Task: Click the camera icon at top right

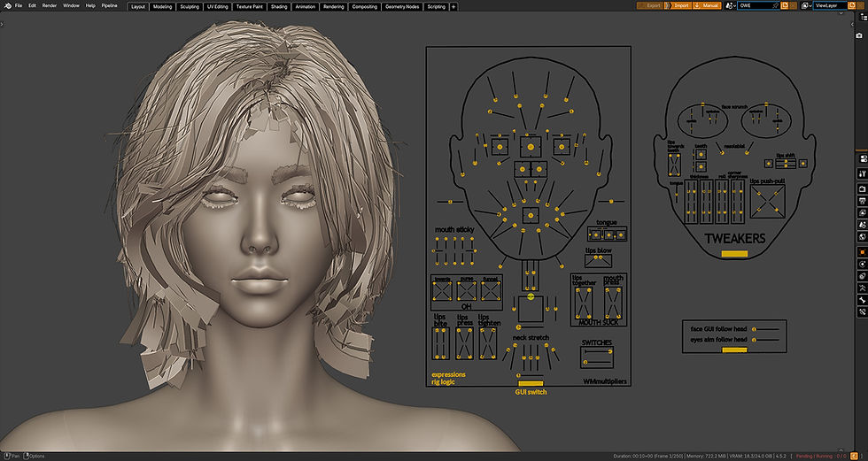Action: click(858, 35)
